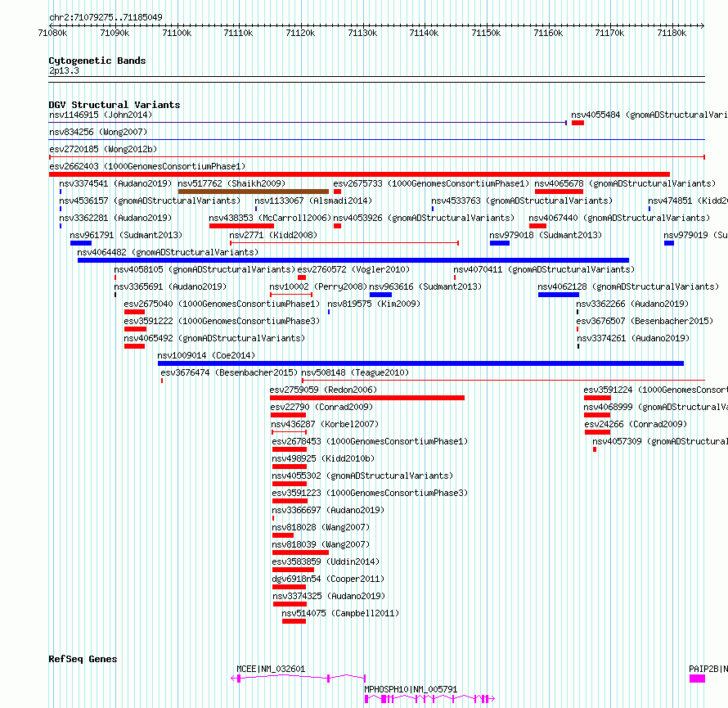This screenshot has height=708, width=728.
Task: Click the nsv818039 (Wang2007) red bar
Action: click(x=300, y=552)
